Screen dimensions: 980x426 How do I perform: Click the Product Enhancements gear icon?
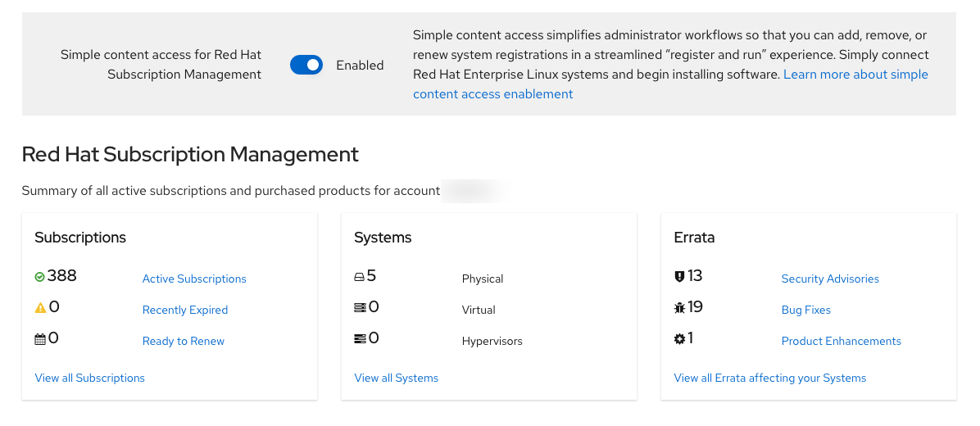click(x=679, y=339)
